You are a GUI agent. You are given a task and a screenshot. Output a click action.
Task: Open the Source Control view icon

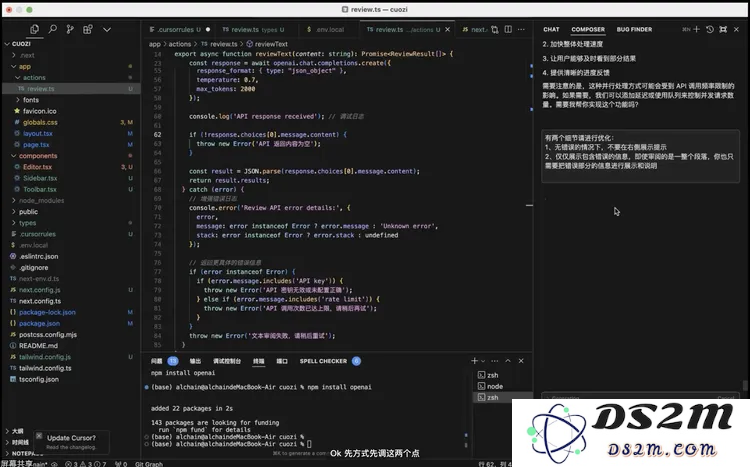click(x=70, y=30)
